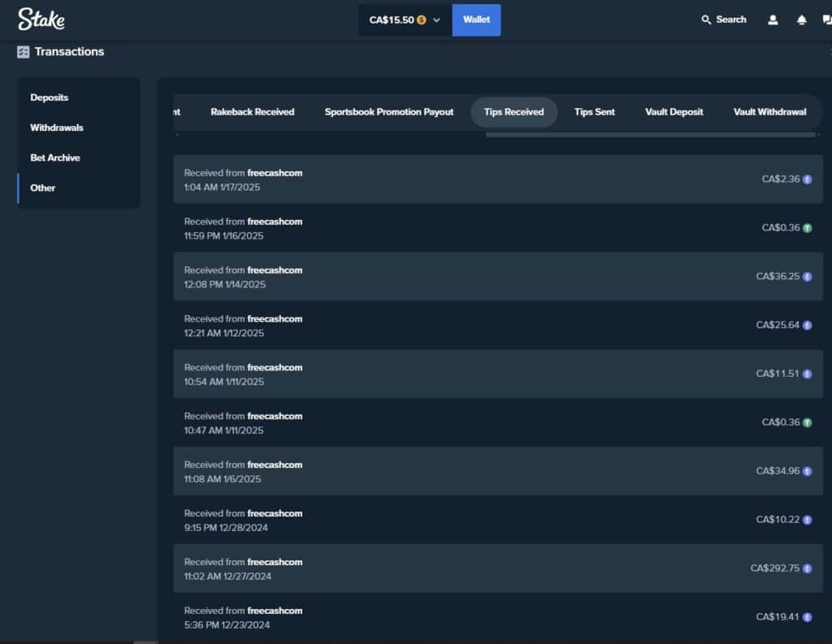The width and height of the screenshot is (832, 644).
Task: Click the currency icon next to CA$19.41
Action: tap(807, 617)
